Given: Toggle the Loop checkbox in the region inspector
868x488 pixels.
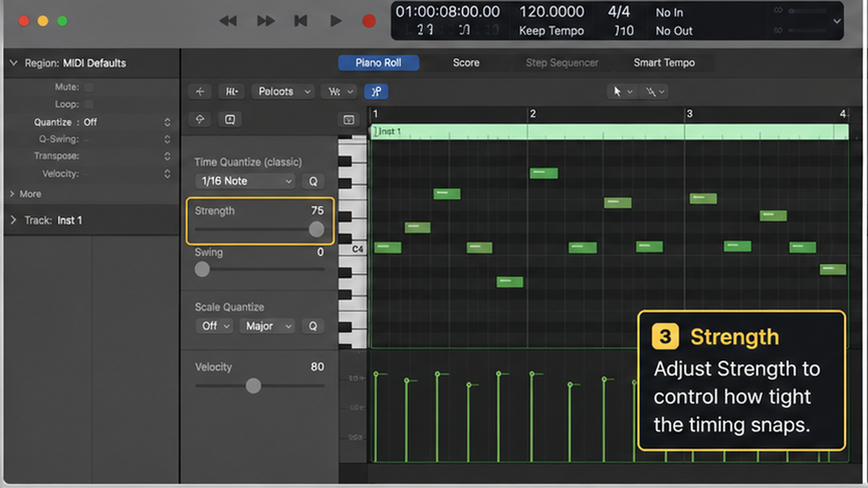Looking at the screenshot, I should click(x=89, y=104).
